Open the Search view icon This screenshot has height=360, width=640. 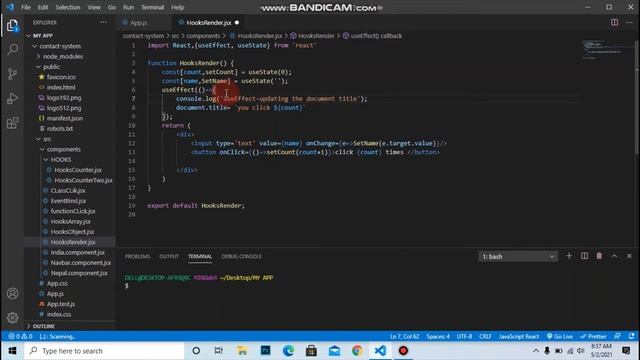point(12,49)
